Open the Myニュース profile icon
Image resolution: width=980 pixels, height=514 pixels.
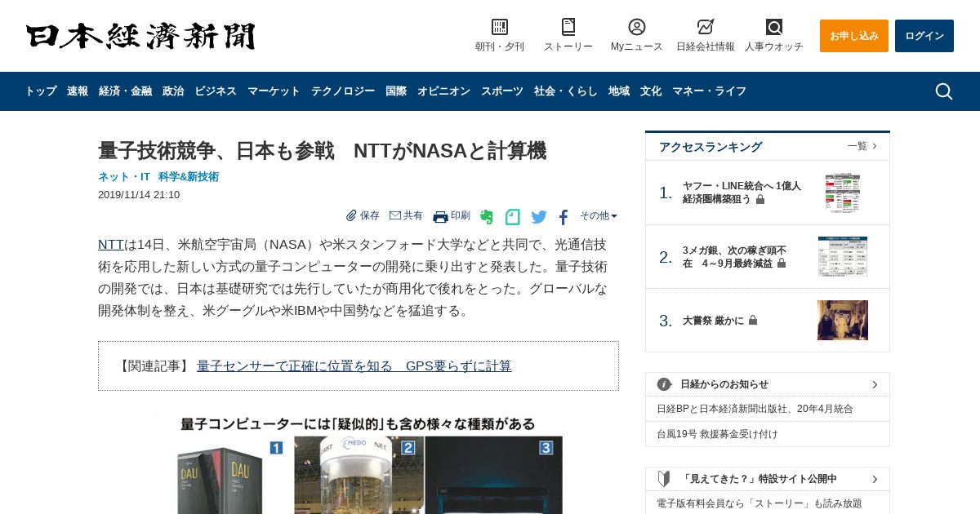[x=637, y=27]
